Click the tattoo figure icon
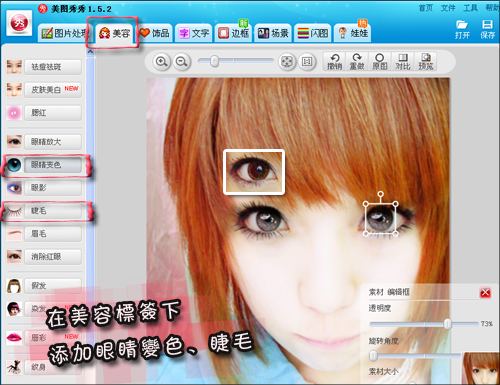This screenshot has width=500, height=385. click(14, 367)
